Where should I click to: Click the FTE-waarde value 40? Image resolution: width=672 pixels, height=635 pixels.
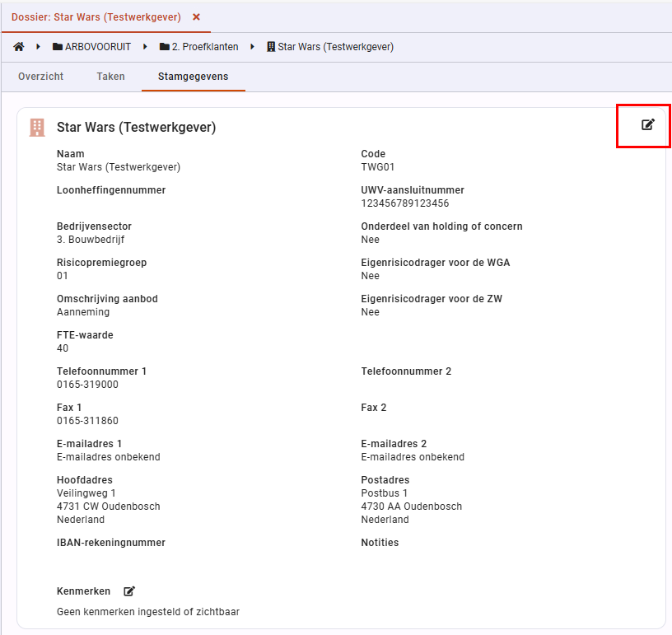[x=63, y=348]
